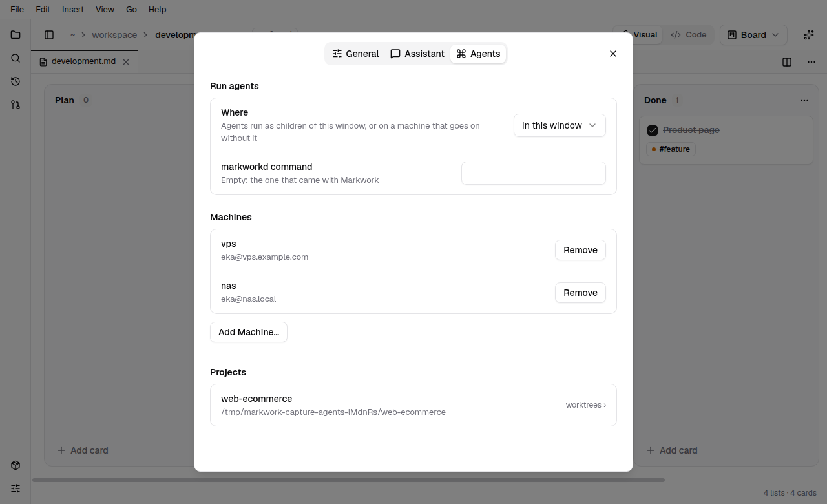Open the Insert menu
This screenshot has width=827, height=504.
click(x=73, y=9)
